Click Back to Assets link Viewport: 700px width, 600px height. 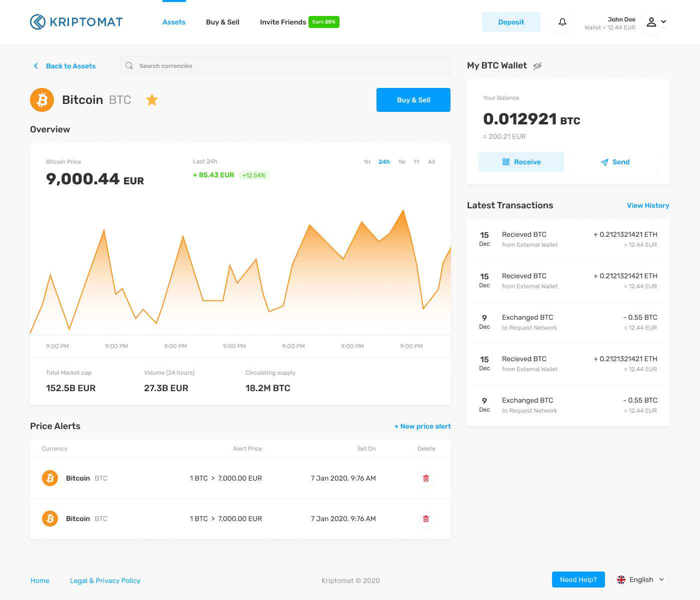coord(70,66)
